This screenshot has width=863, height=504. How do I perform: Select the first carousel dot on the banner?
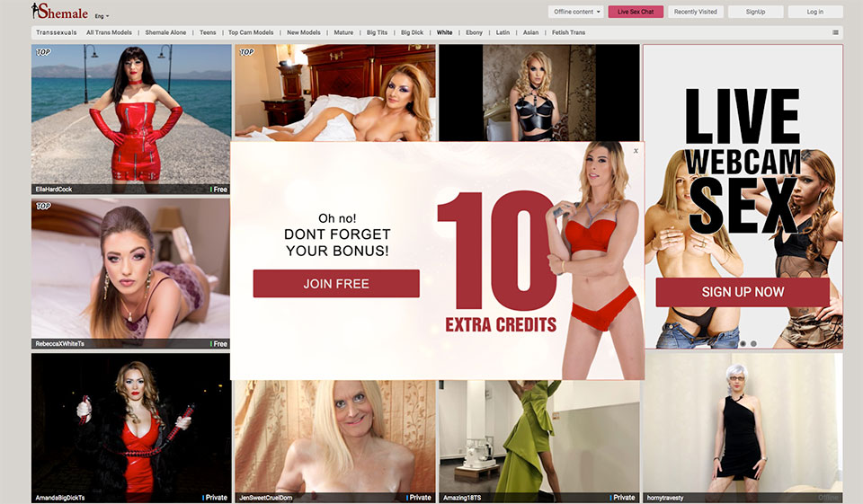743,343
